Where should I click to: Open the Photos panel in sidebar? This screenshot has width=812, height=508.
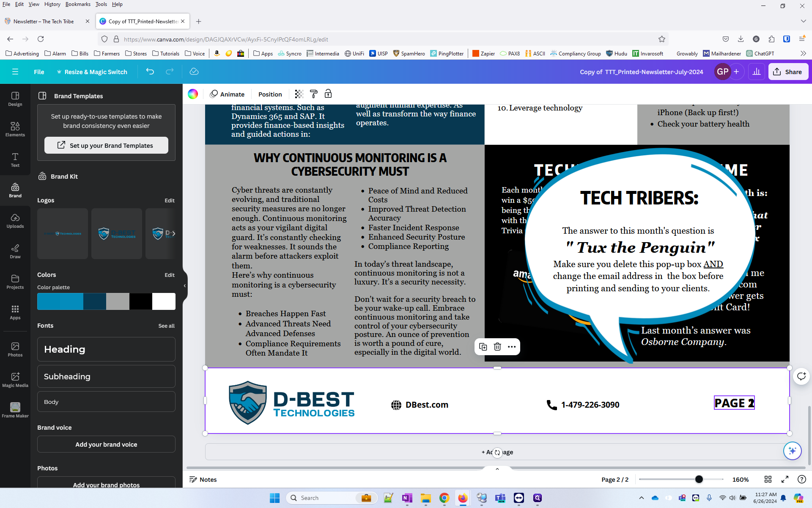click(15, 350)
